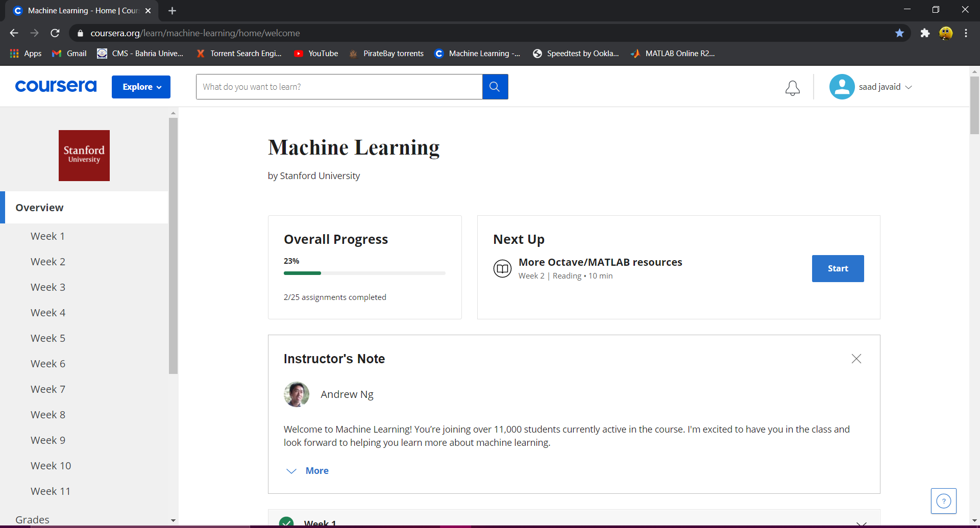Expand the instructor's note with More
The width and height of the screenshot is (980, 528).
tap(307, 471)
